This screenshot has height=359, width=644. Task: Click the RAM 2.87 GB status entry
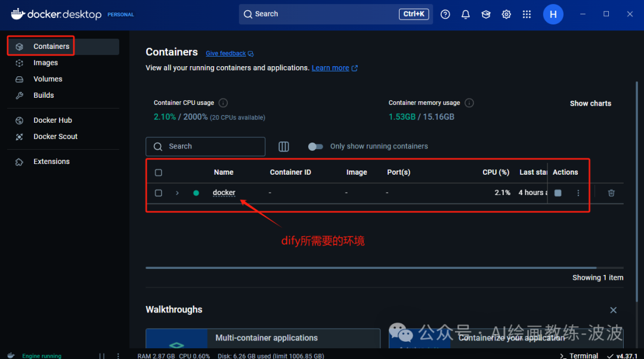(x=156, y=356)
